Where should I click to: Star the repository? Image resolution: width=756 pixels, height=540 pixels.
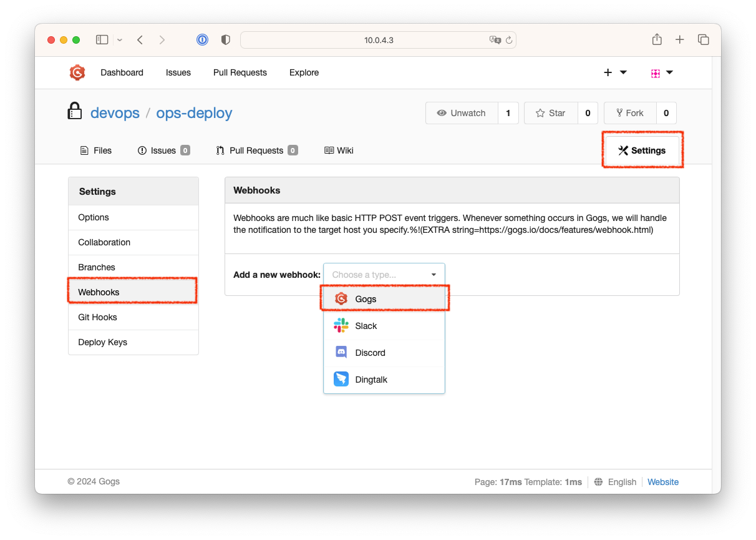point(551,113)
